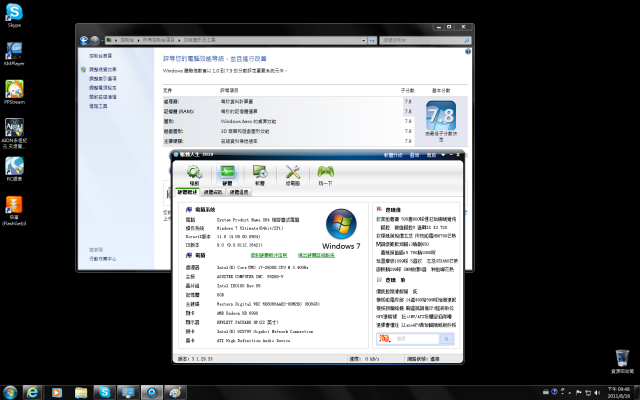Switch to the second hardware tab

tap(213, 192)
